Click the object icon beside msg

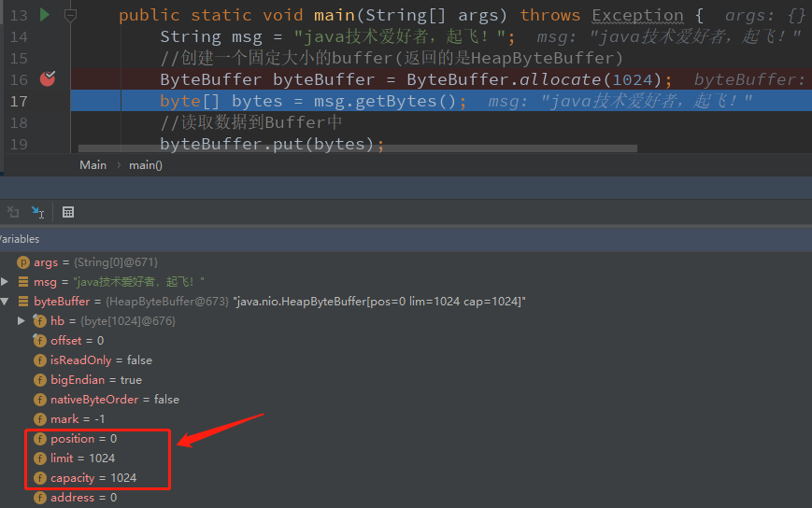click(22, 281)
